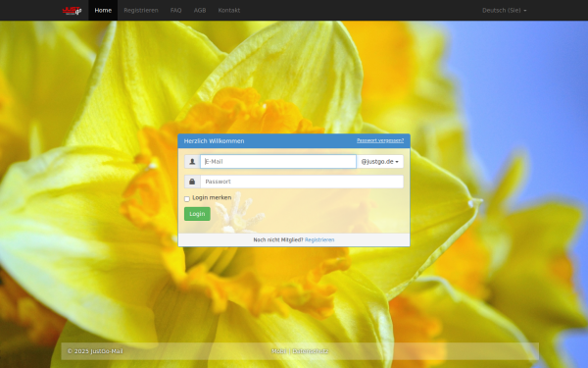Open the Home navigation item

[x=103, y=10]
